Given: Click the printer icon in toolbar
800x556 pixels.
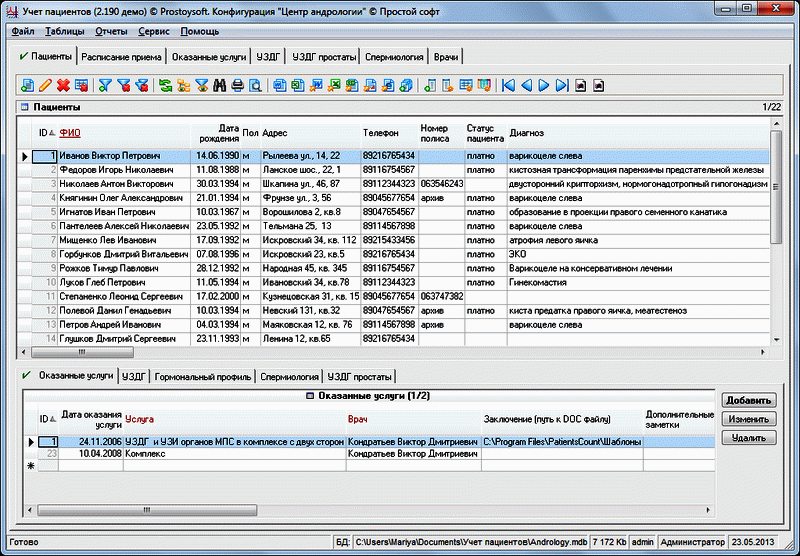Looking at the screenshot, I should (x=237, y=86).
